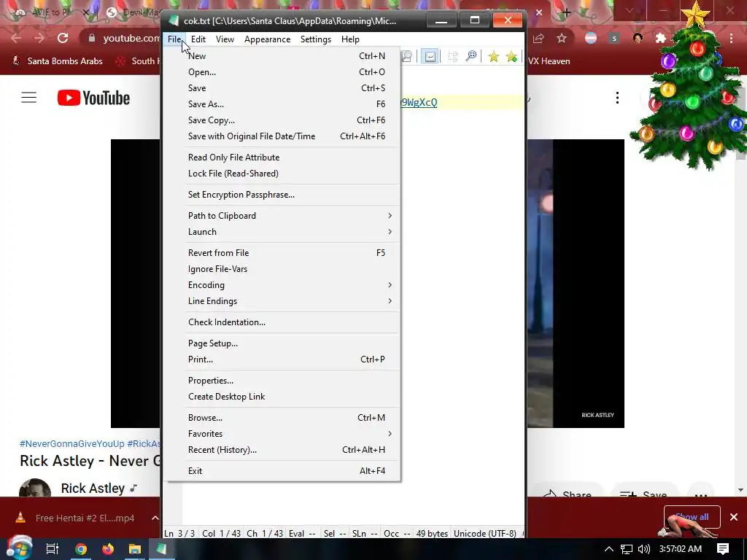The image size is (747, 560).
Task: Open the VX Heaven bookmark
Action: click(549, 61)
